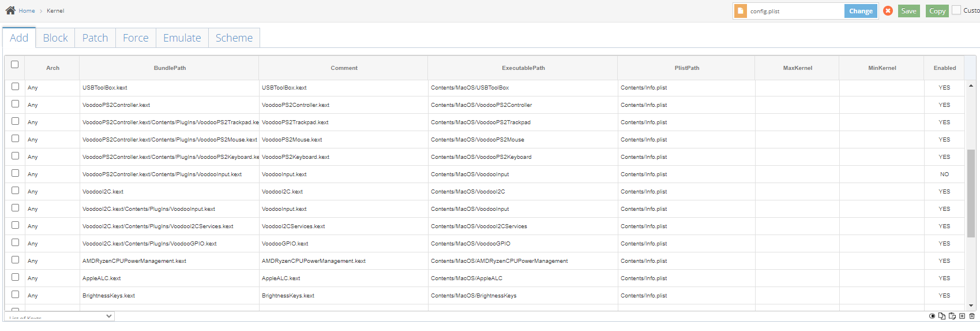
Task: Open the Emulate tab
Action: coord(182,38)
